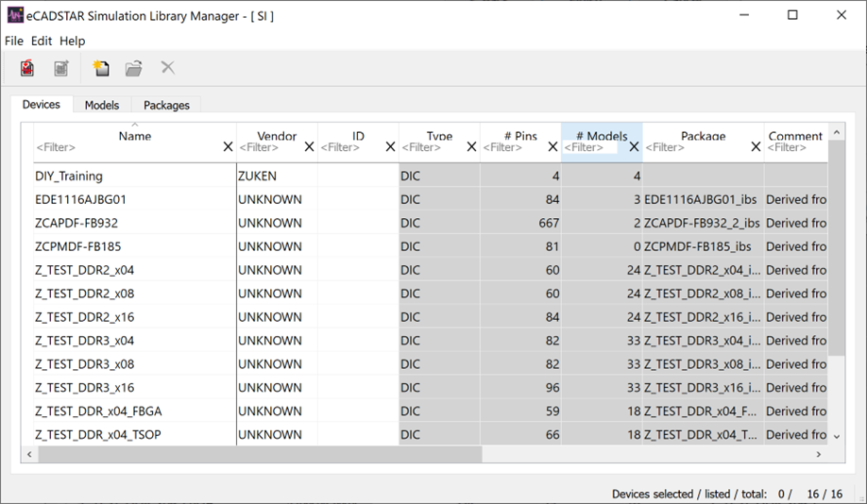This screenshot has height=504, width=867.
Task: Select the ZCAPDF-FB932 device name
Action: click(x=76, y=224)
